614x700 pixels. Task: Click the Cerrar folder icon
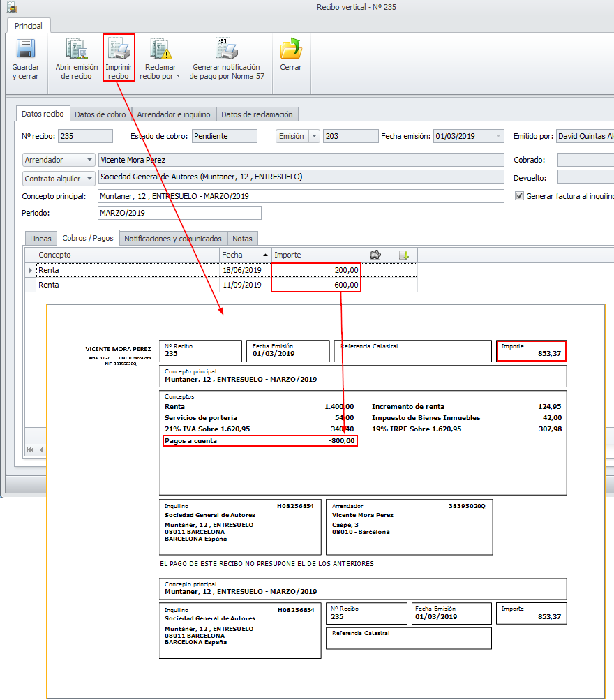pyautogui.click(x=290, y=50)
